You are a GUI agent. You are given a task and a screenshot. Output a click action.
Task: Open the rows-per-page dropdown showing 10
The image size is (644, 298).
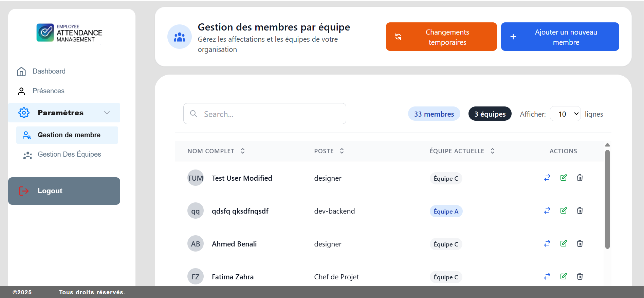coord(565,114)
